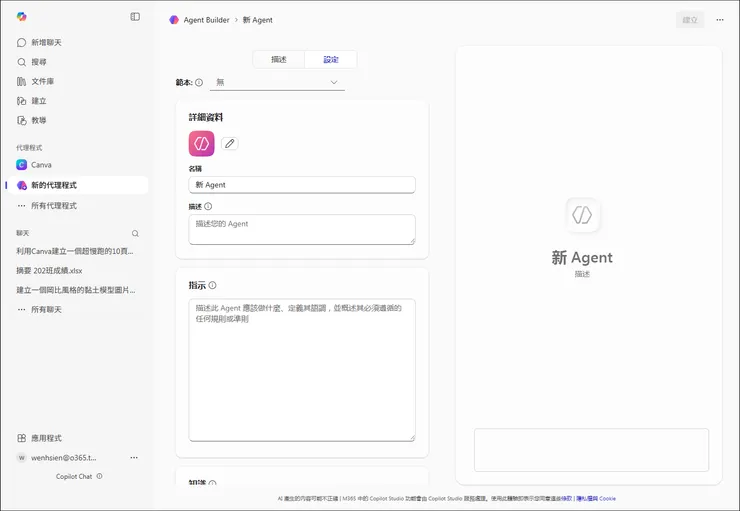Show all chats (所有聊天)

tap(40, 310)
